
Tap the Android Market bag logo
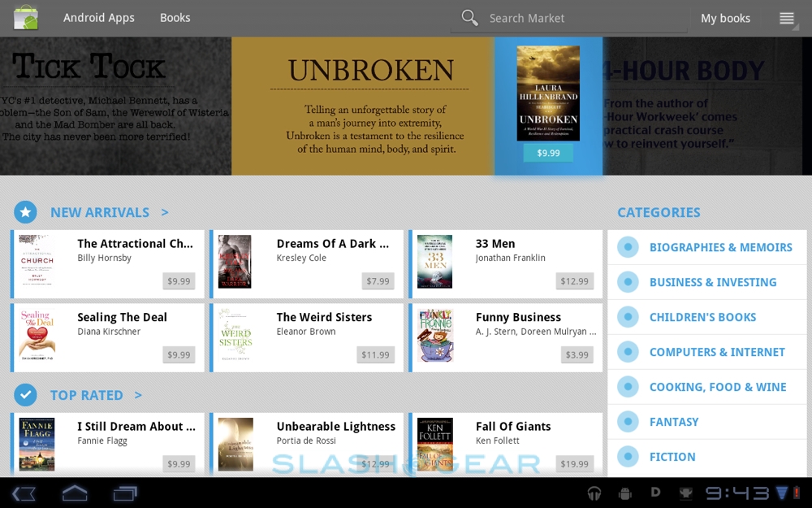[25, 17]
